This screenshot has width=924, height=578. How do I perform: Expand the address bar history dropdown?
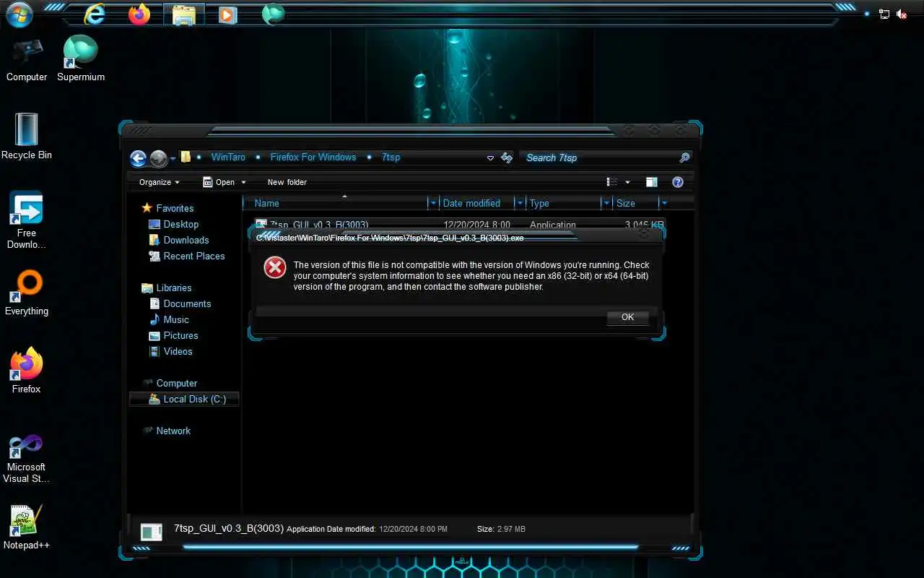pyautogui.click(x=490, y=158)
